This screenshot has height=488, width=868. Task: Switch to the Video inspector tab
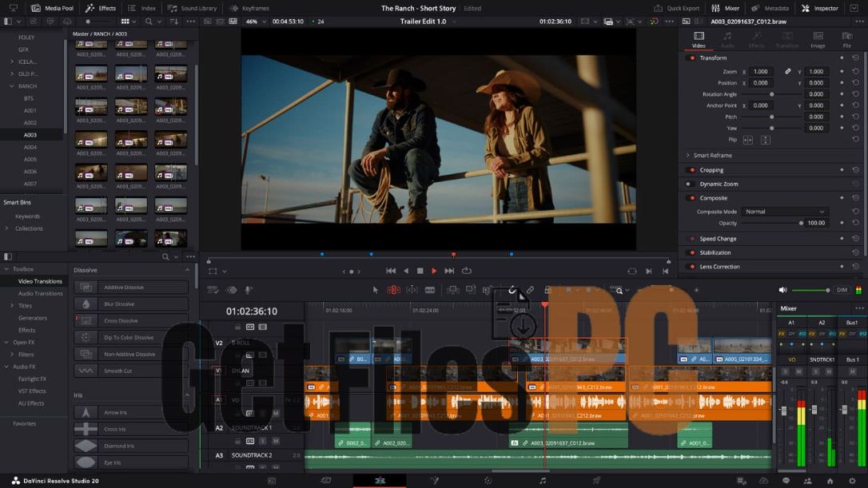[x=699, y=40]
